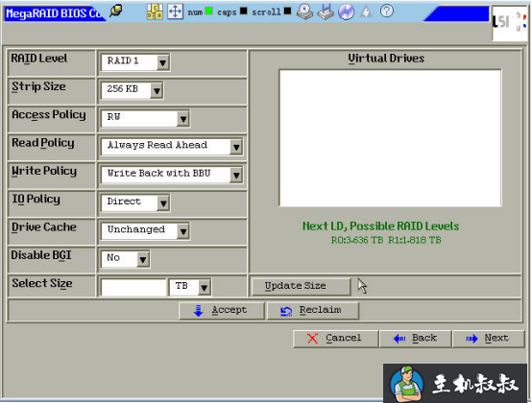Click the 'R0:3.636 TB R1:1.818 TB' text

(386, 240)
